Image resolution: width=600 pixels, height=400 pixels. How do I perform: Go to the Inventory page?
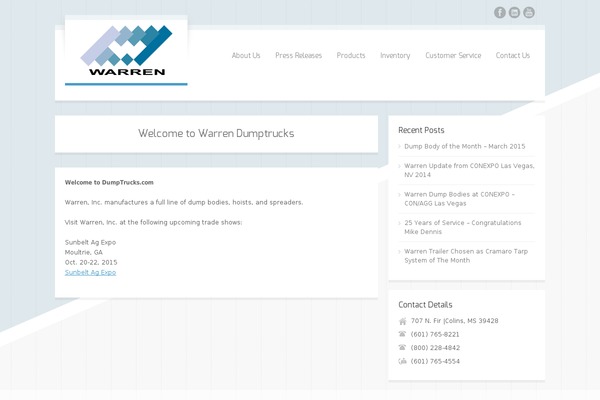click(395, 56)
